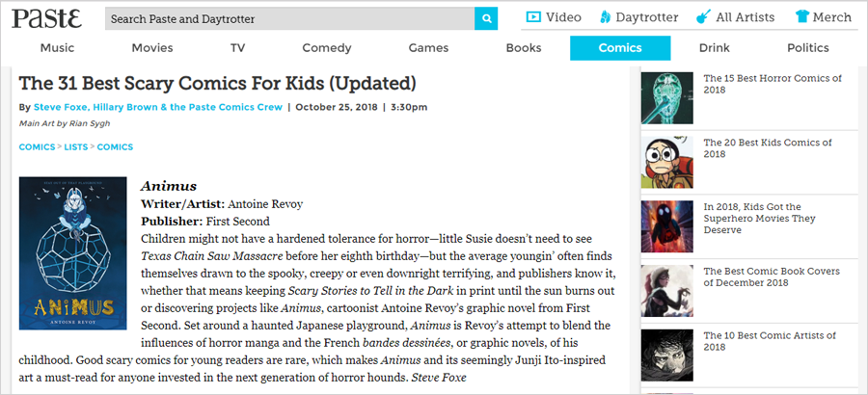868x395 pixels.
Task: Select the Comics navigation tab
Action: point(619,48)
